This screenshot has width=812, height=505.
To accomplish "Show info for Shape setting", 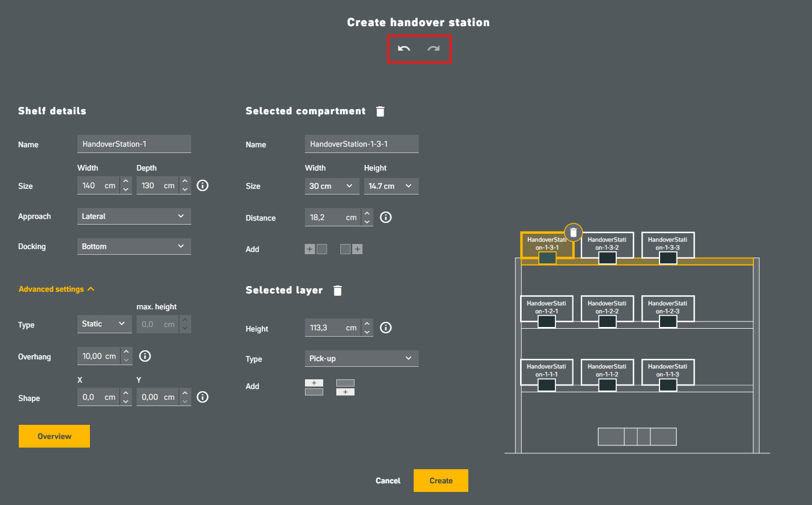I will click(203, 397).
